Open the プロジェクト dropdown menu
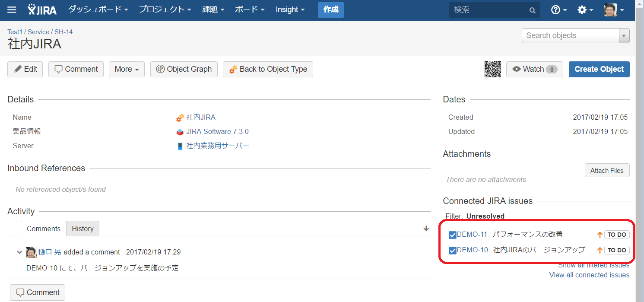This screenshot has width=644, height=302. 165,10
